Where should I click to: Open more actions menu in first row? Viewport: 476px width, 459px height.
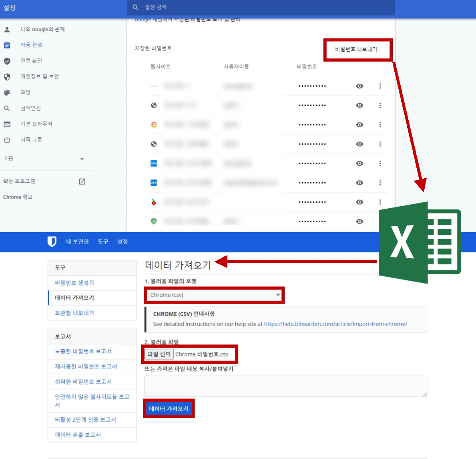[380, 86]
